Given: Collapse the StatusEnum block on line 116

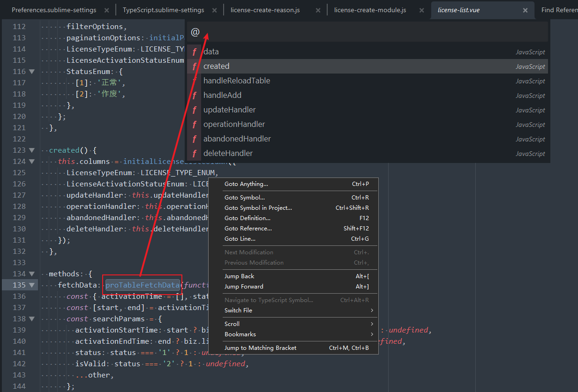Looking at the screenshot, I should (32, 72).
